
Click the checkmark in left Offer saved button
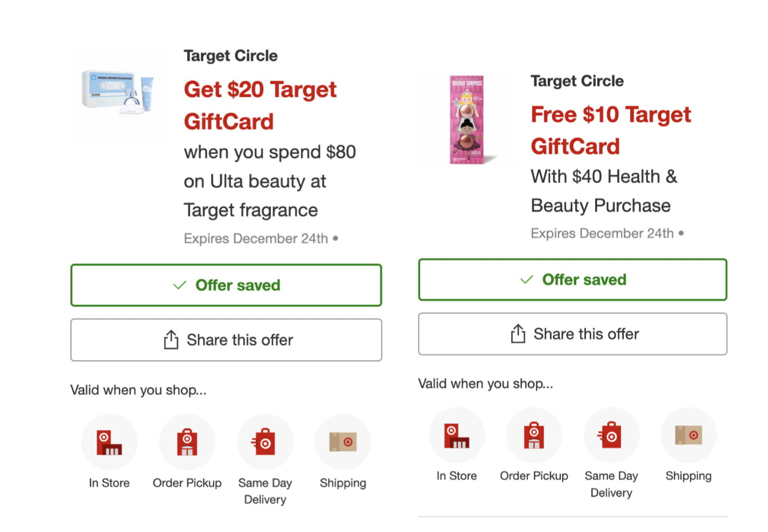pos(180,285)
